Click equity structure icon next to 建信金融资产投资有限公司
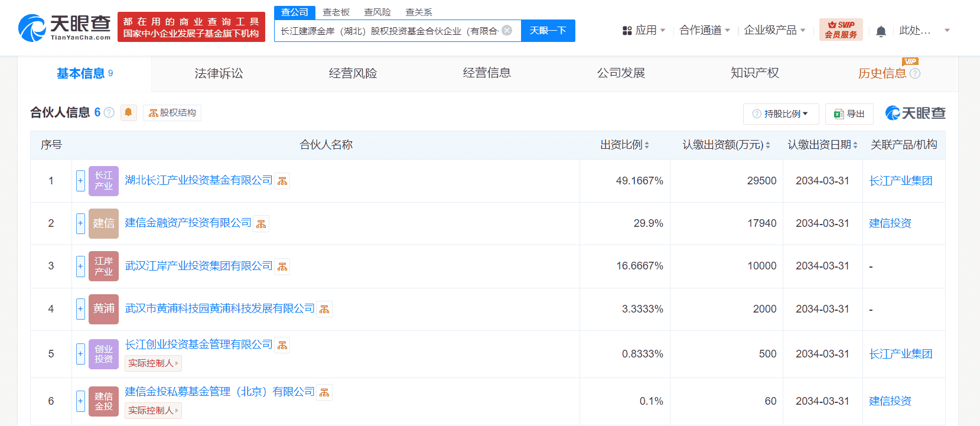 pyautogui.click(x=261, y=224)
